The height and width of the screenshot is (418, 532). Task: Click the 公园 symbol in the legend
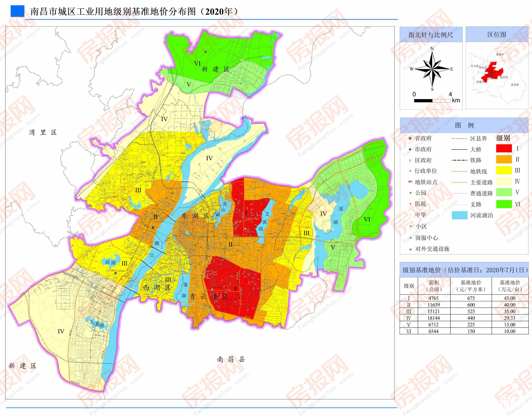pyautogui.click(x=410, y=193)
